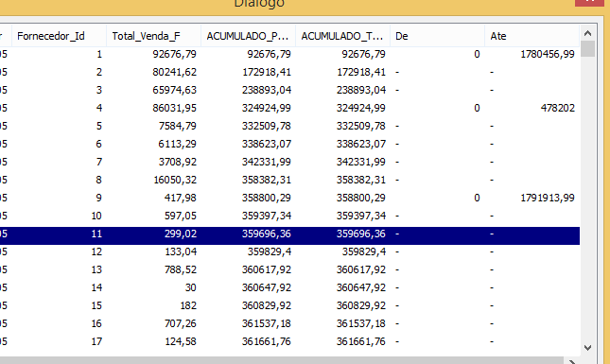Screen dimensions: 610x364
Task: Click ACUMULADO_P cell 360829,92
Action: pyautogui.click(x=267, y=305)
